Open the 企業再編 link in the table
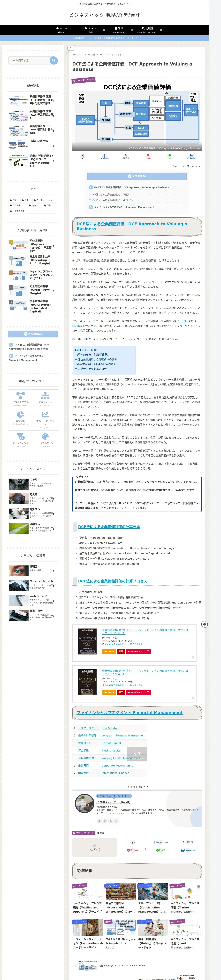This screenshot has width=221, height=980. (83, 765)
